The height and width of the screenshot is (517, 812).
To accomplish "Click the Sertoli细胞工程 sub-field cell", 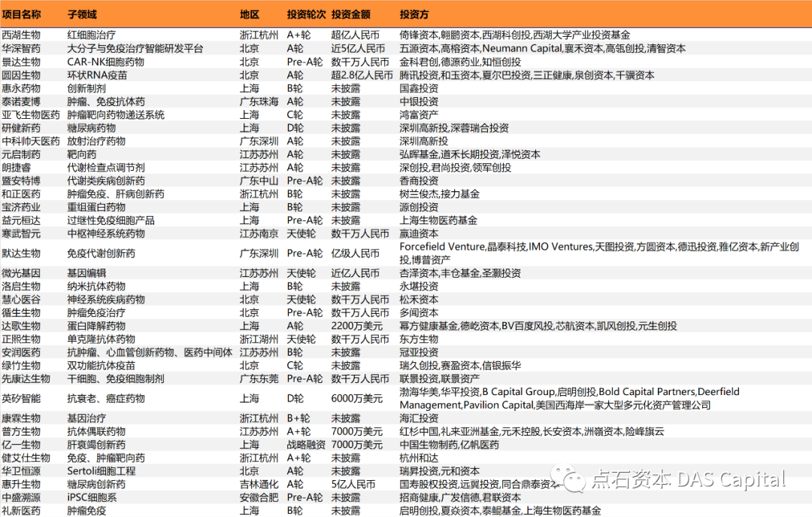I will point(101,471).
